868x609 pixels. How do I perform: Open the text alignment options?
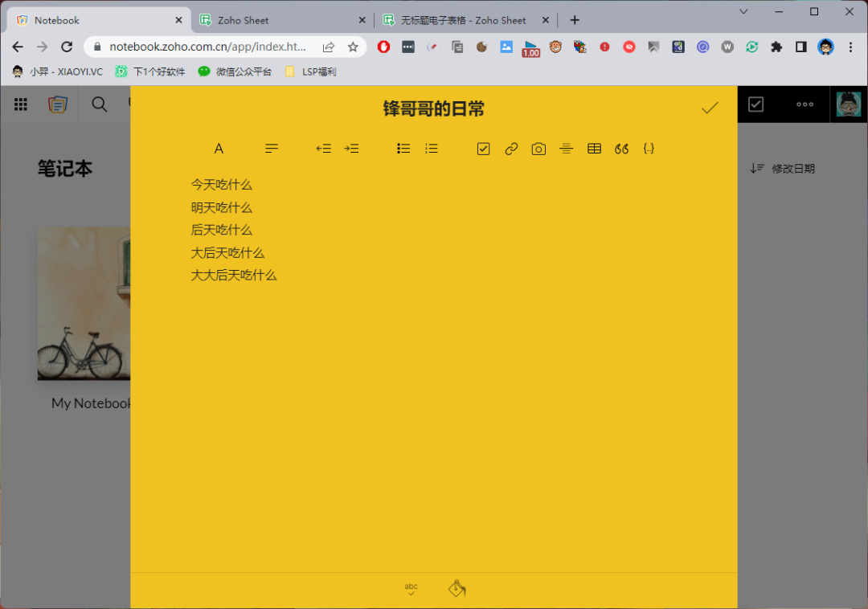pyautogui.click(x=271, y=148)
